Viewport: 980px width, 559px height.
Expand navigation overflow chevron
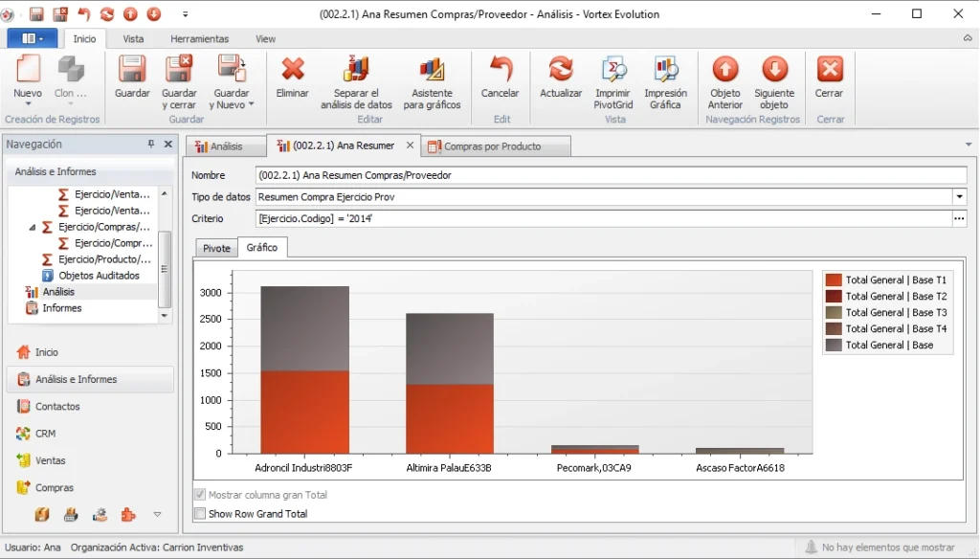coord(157,515)
